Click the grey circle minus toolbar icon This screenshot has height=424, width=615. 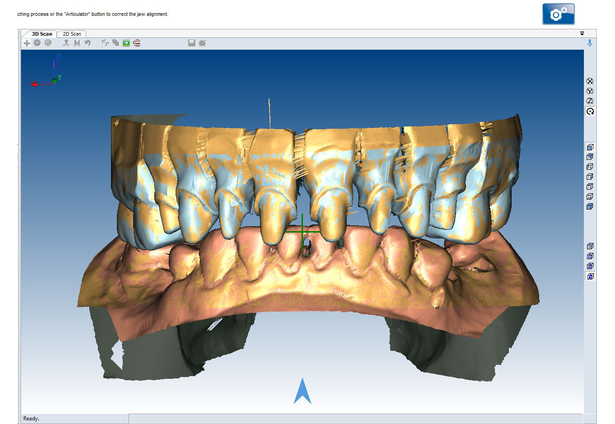click(37, 43)
